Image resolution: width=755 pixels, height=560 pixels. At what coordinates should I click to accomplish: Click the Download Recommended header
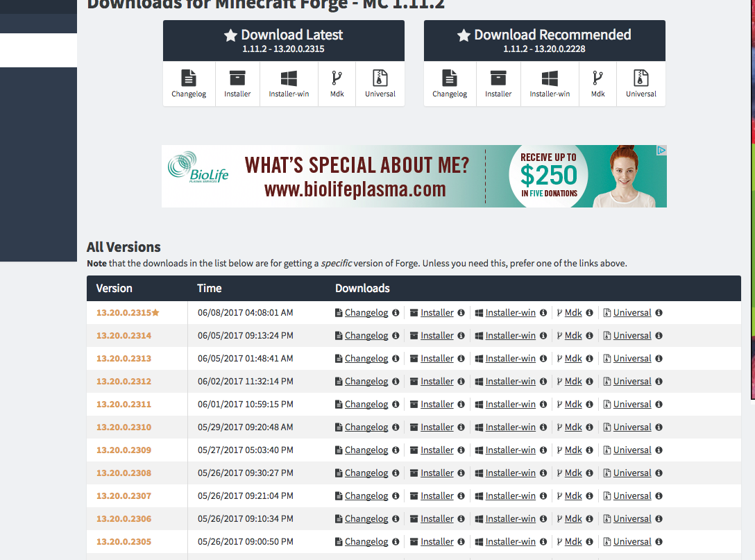tap(545, 40)
